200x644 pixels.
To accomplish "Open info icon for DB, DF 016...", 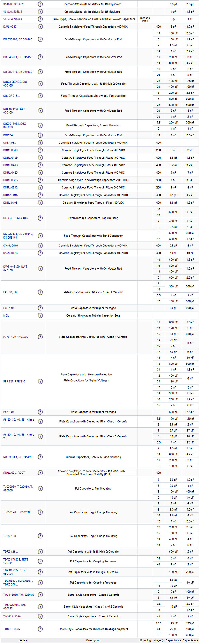I will (40, 96).
